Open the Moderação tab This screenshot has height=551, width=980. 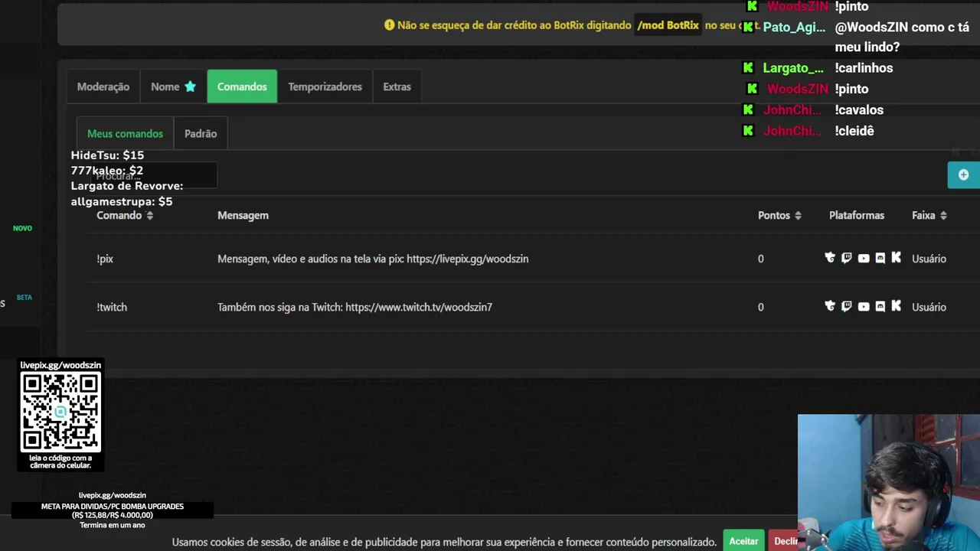(103, 86)
